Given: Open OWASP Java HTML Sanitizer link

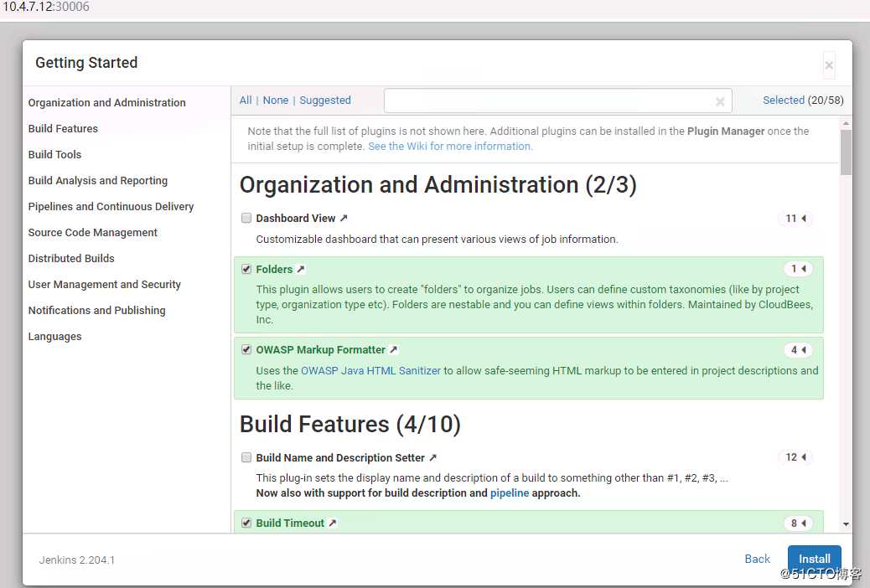Looking at the screenshot, I should click(370, 370).
